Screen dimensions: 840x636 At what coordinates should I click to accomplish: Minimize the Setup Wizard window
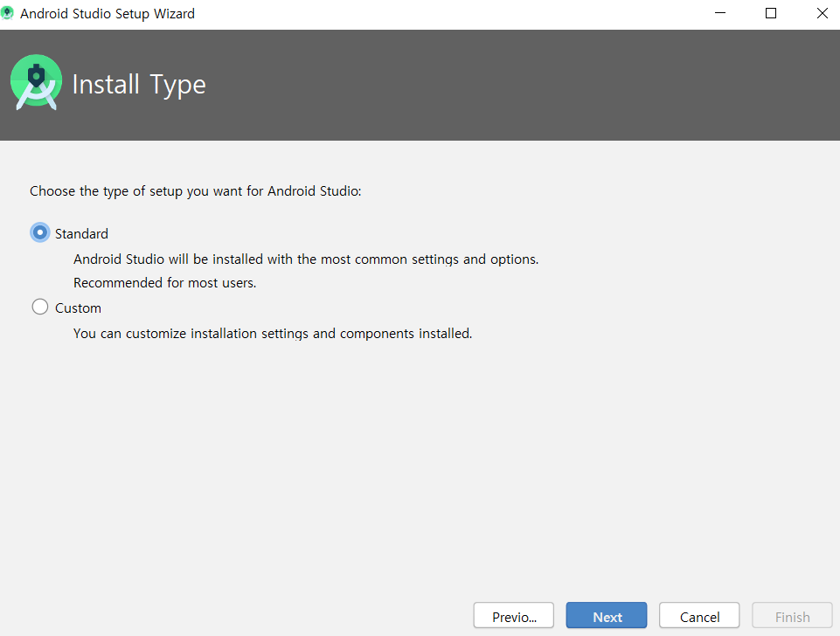click(x=720, y=13)
